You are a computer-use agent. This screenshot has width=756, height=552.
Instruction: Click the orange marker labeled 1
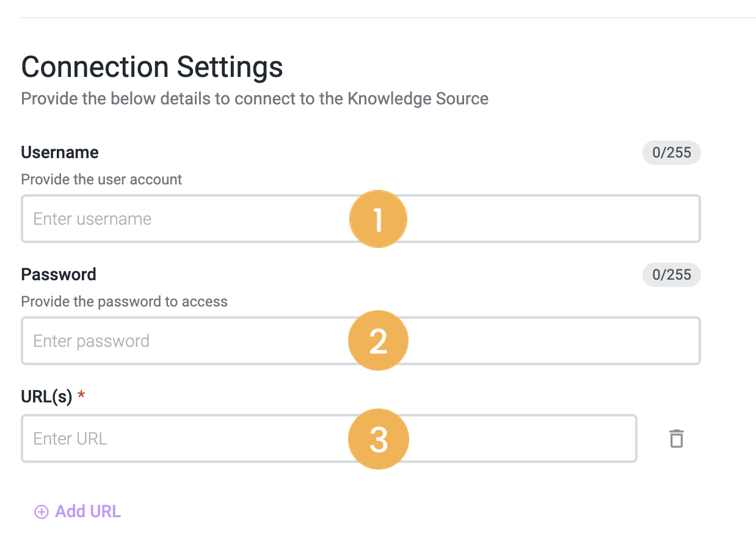(378, 219)
